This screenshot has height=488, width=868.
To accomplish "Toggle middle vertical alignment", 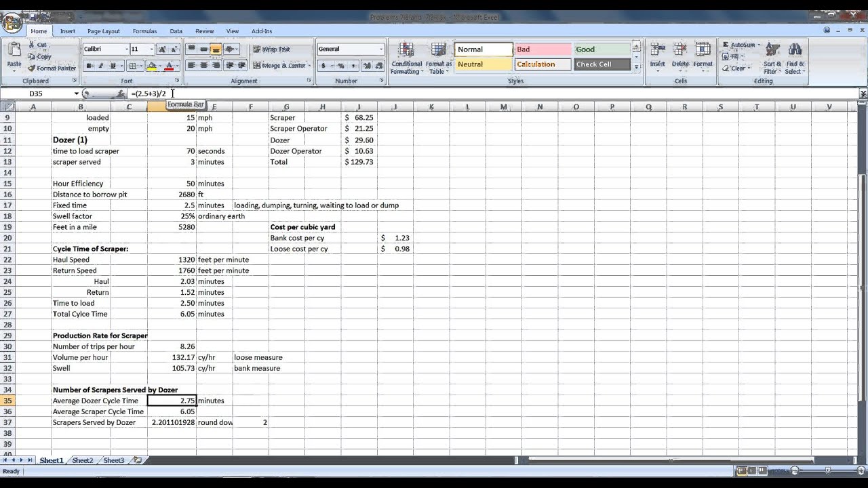I will pyautogui.click(x=203, y=49).
